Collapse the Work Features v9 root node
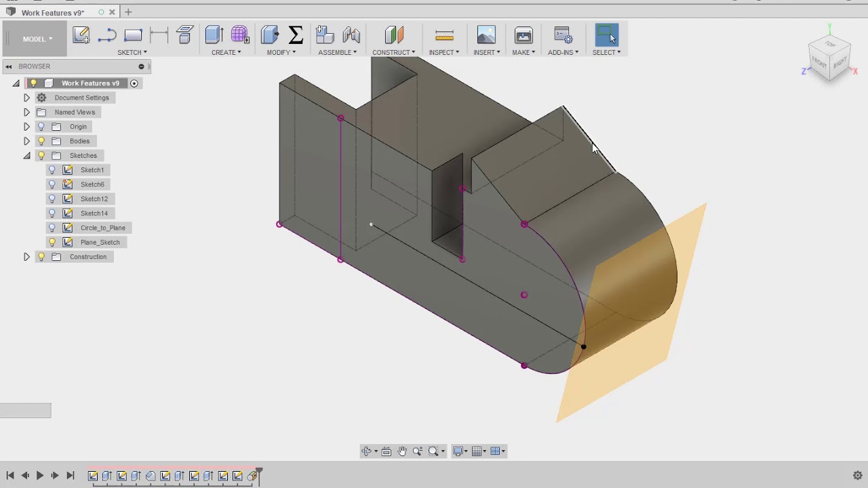Screen dimensions: 868x488 click(x=16, y=83)
